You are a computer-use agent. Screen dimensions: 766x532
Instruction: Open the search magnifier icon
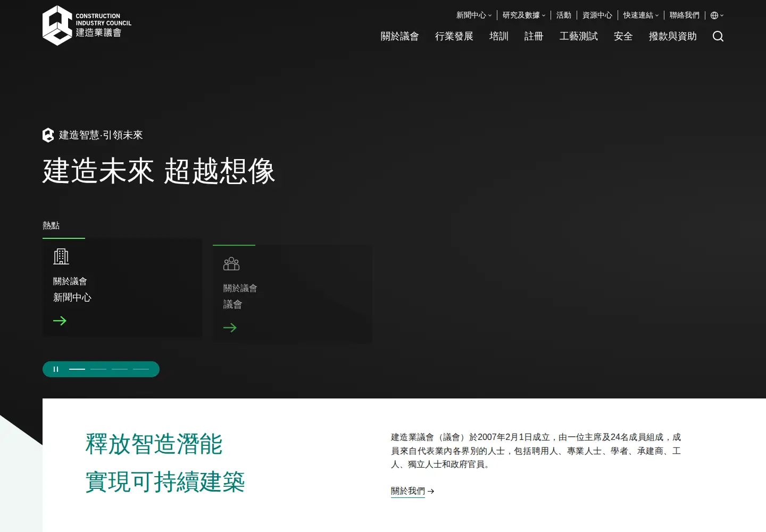(x=718, y=36)
